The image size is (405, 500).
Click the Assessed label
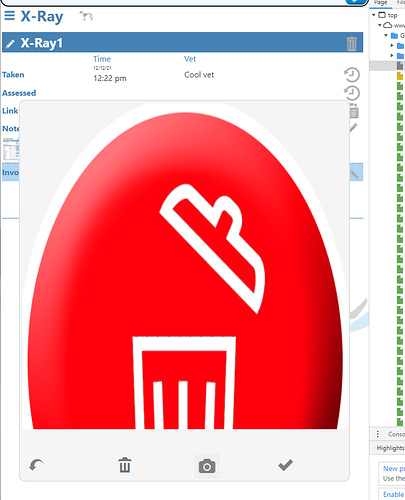tap(19, 93)
